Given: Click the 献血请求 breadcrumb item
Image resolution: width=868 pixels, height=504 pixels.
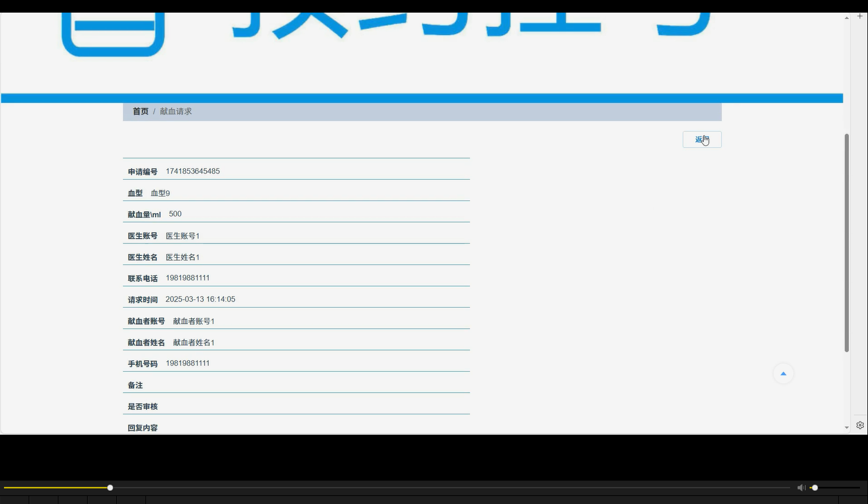Looking at the screenshot, I should pos(176,112).
